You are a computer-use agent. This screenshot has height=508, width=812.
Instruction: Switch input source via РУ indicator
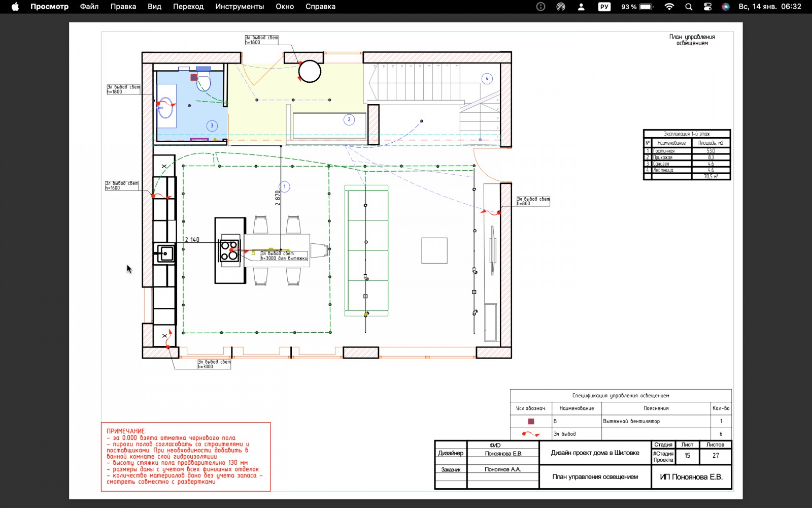click(604, 7)
